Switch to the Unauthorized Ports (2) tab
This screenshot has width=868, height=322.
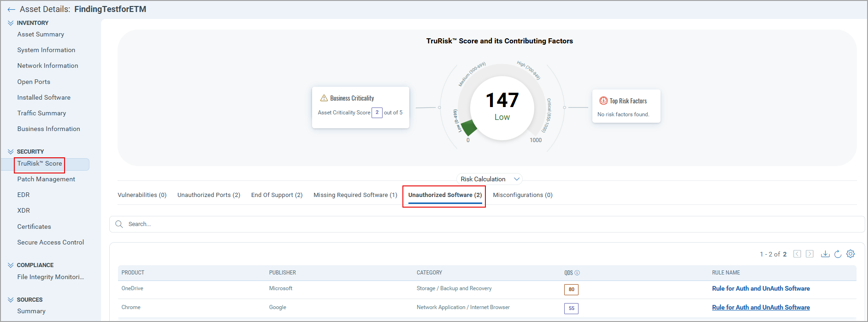(x=209, y=195)
